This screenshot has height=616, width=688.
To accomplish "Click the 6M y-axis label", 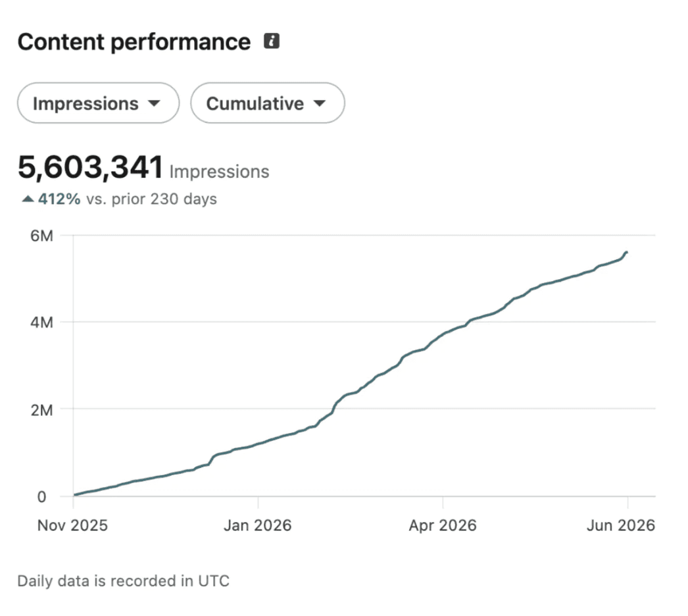I will (41, 236).
